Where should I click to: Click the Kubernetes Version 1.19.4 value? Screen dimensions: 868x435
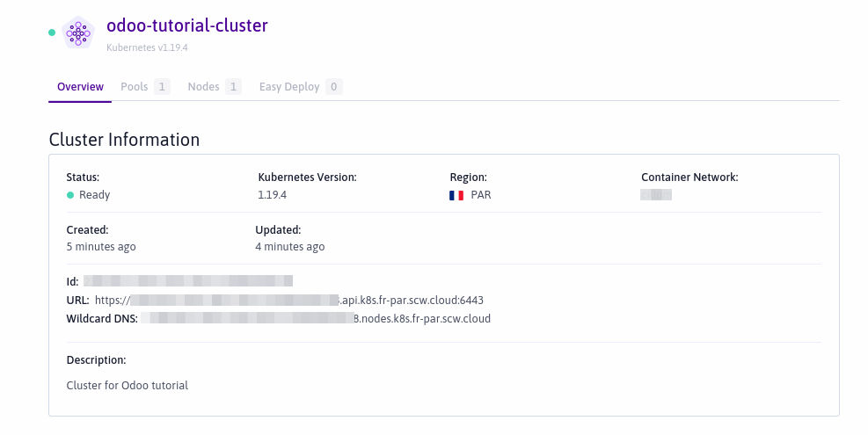tap(274, 195)
